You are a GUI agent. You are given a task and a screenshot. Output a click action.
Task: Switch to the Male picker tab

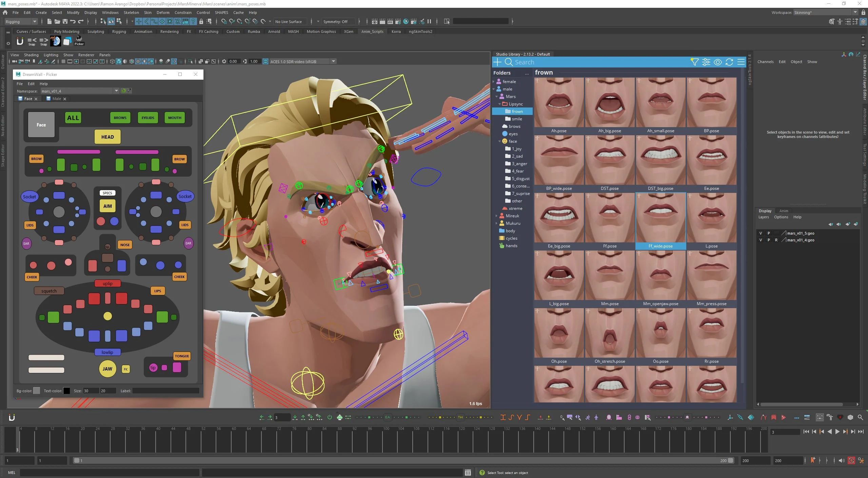56,99
